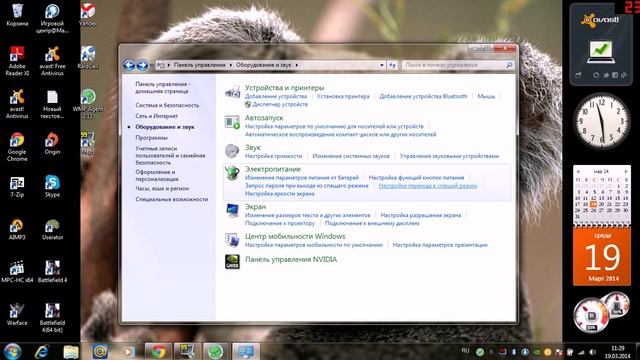Click the analog clock gadget
Screen dimensions: 640x360
[602, 121]
